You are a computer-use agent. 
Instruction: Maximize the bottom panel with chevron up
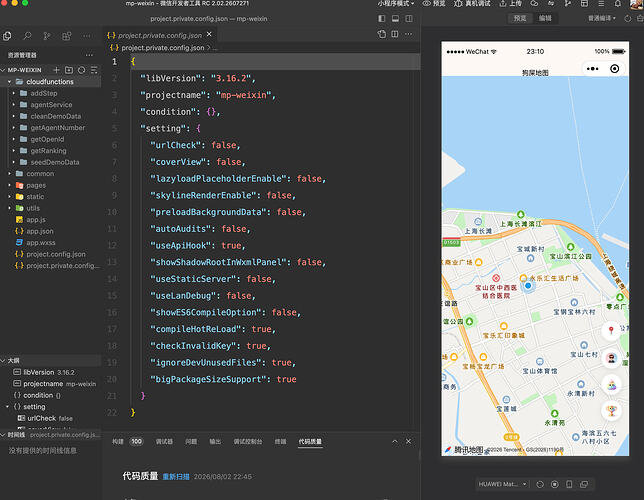395,441
